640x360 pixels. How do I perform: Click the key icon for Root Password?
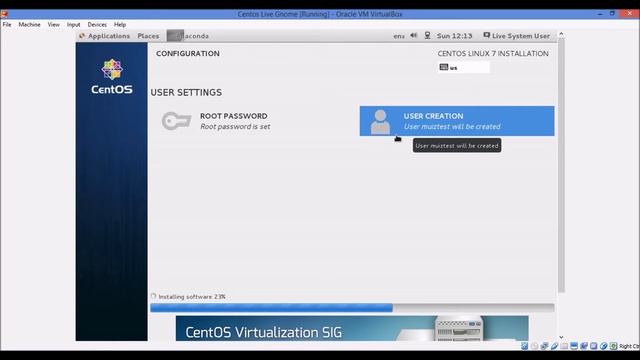(x=176, y=121)
